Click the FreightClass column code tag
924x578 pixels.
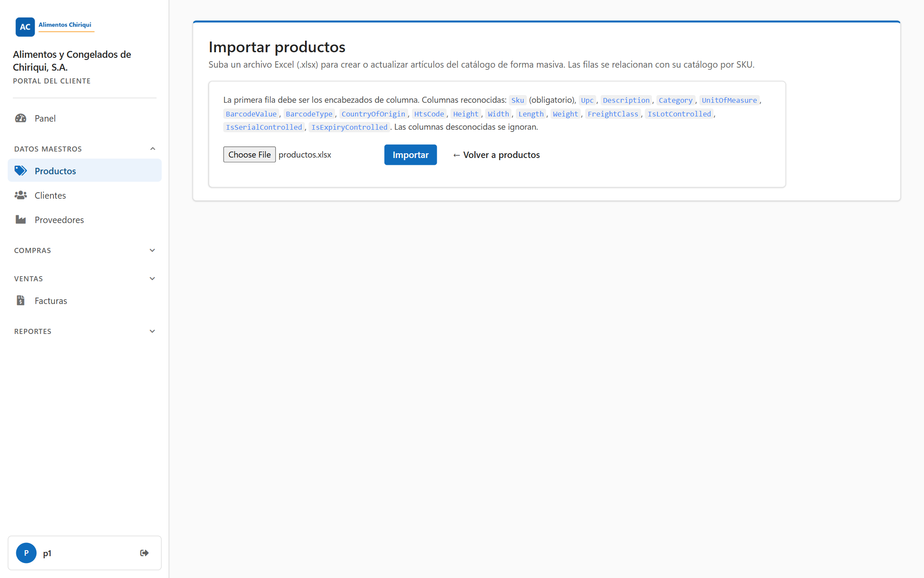pos(613,114)
